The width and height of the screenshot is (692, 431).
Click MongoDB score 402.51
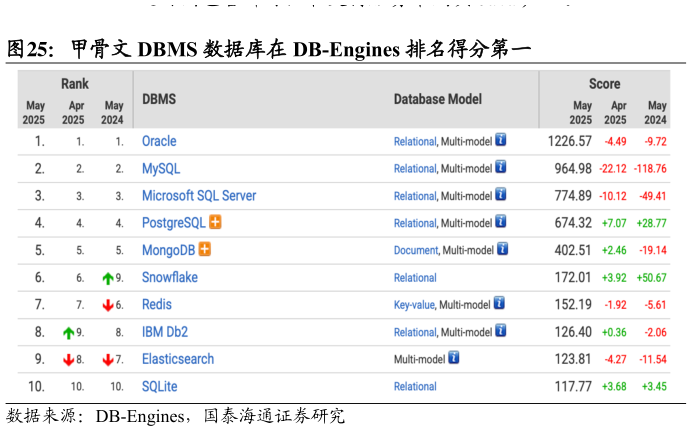pyautogui.click(x=573, y=250)
